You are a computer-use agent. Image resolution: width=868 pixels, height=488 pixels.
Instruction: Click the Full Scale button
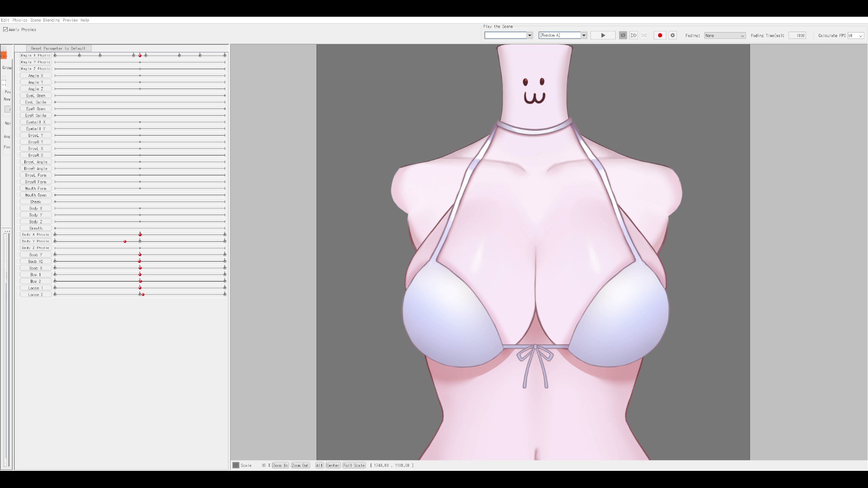[354, 465]
